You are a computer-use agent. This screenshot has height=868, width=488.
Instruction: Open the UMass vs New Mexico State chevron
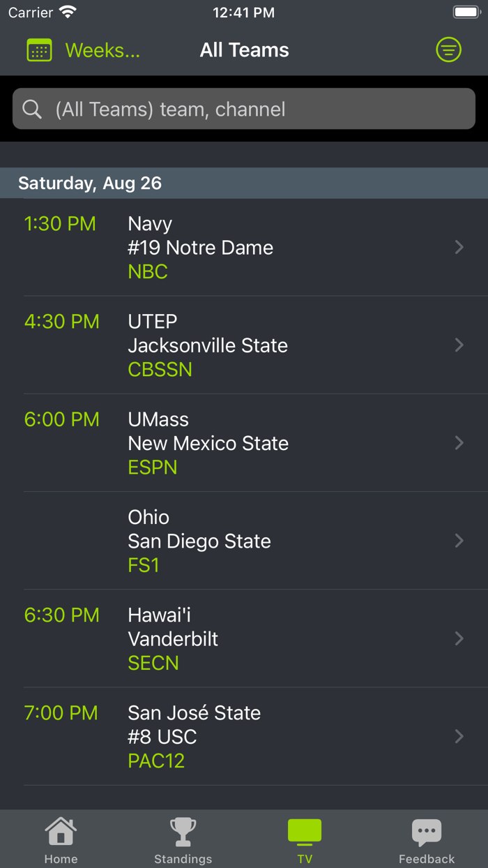click(x=459, y=442)
